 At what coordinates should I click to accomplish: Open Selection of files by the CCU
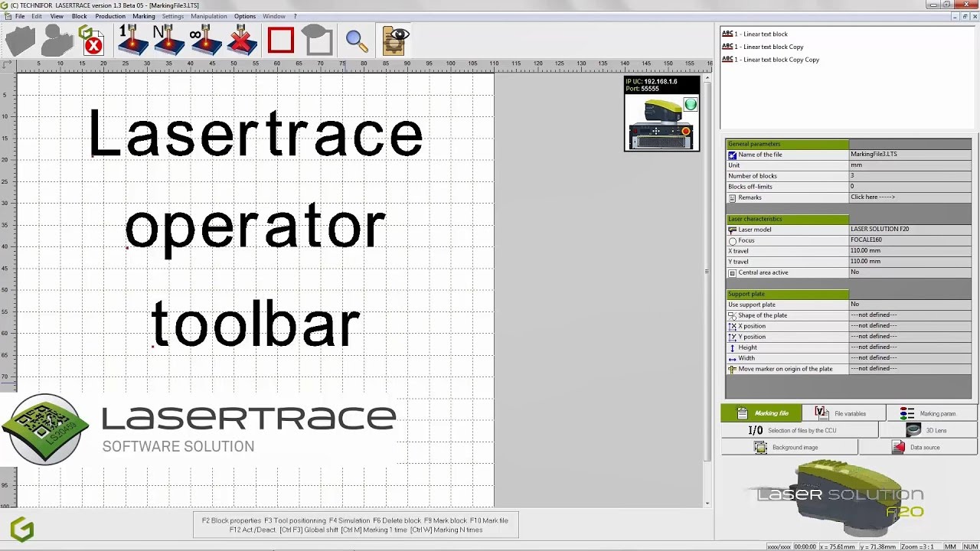(800, 430)
